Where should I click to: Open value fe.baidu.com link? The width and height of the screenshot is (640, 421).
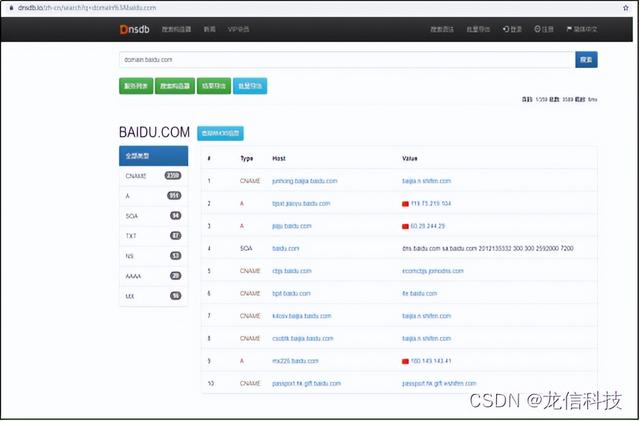click(419, 293)
